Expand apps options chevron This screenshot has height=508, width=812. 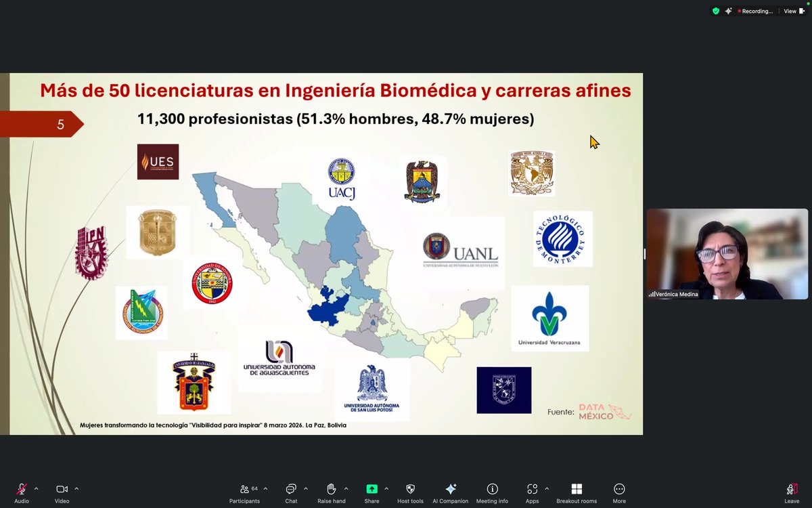click(x=547, y=488)
